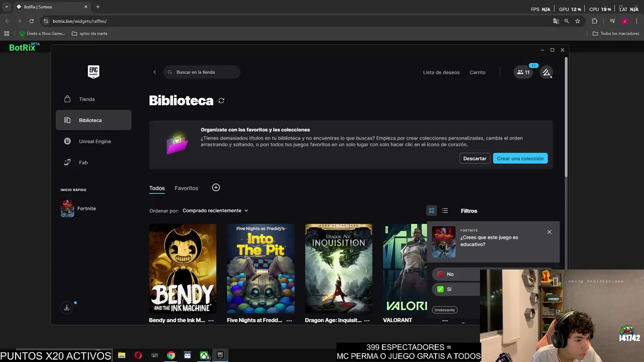Click the zoom magnifier icon in address bar
The image size is (644, 362).
[x=567, y=21]
